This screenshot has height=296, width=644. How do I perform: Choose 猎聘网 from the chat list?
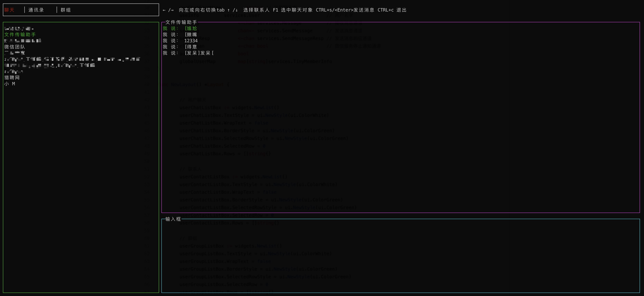pos(12,78)
